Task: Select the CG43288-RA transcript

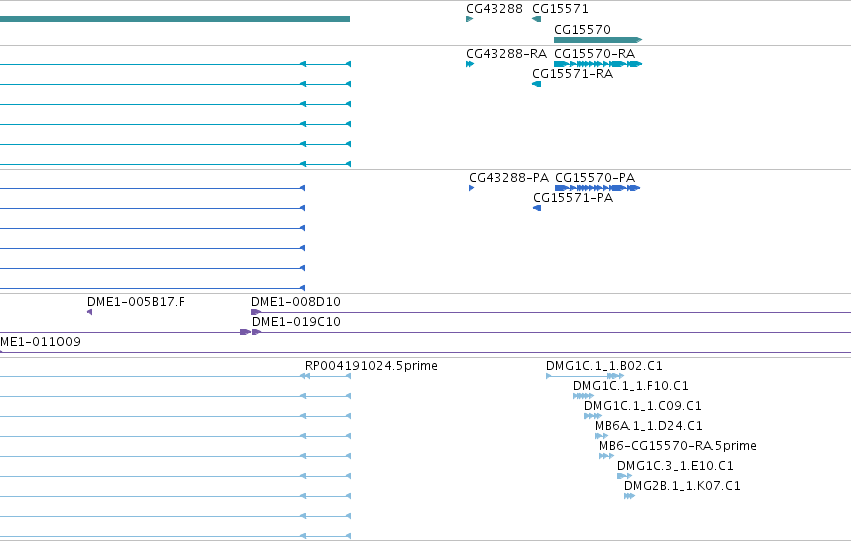Action: (470, 64)
